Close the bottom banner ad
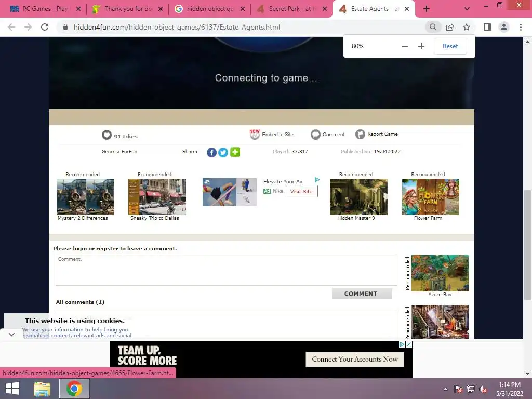Viewport: 532px width, 399px height. 409,344
